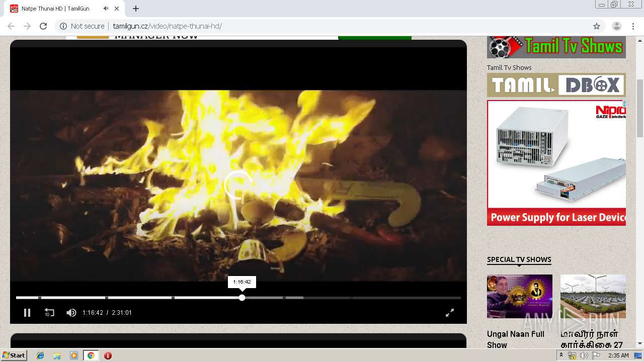Enter fullscreen video mode
Image resolution: width=644 pixels, height=362 pixels.
(450, 313)
